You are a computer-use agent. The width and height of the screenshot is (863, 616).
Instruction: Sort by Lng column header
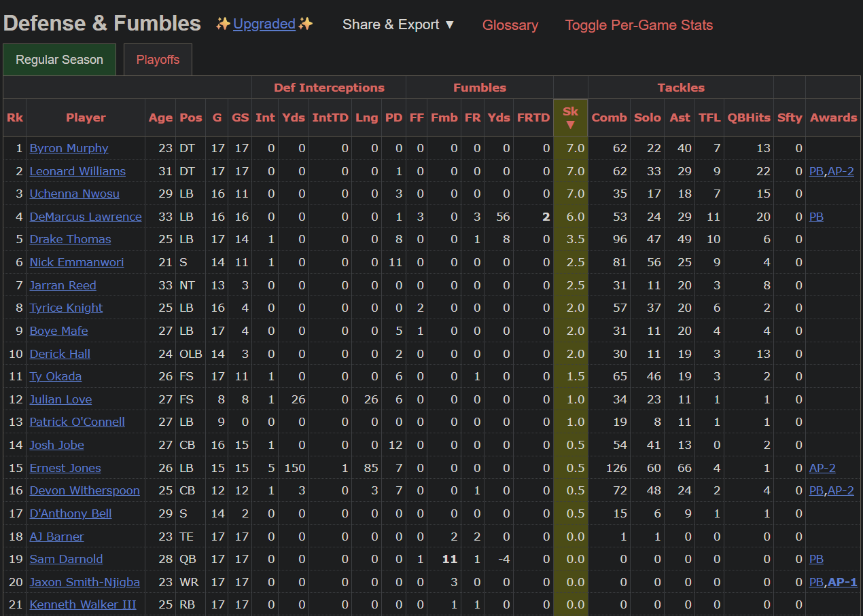pos(366,117)
